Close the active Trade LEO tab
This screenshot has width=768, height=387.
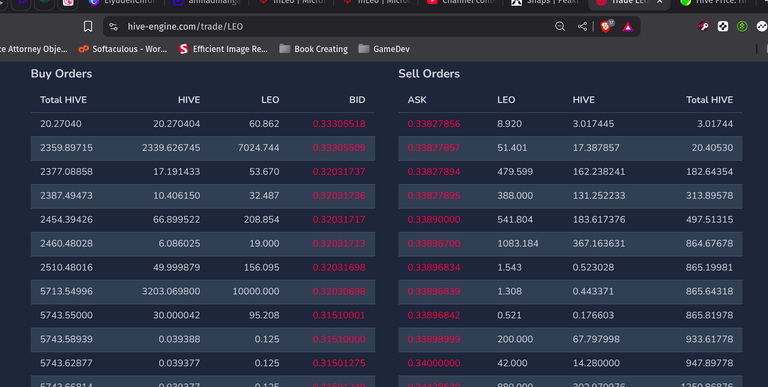pyautogui.click(x=660, y=2)
